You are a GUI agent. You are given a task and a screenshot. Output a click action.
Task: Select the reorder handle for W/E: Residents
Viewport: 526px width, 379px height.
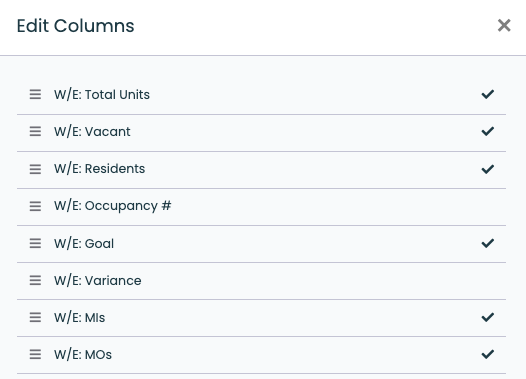(35, 169)
